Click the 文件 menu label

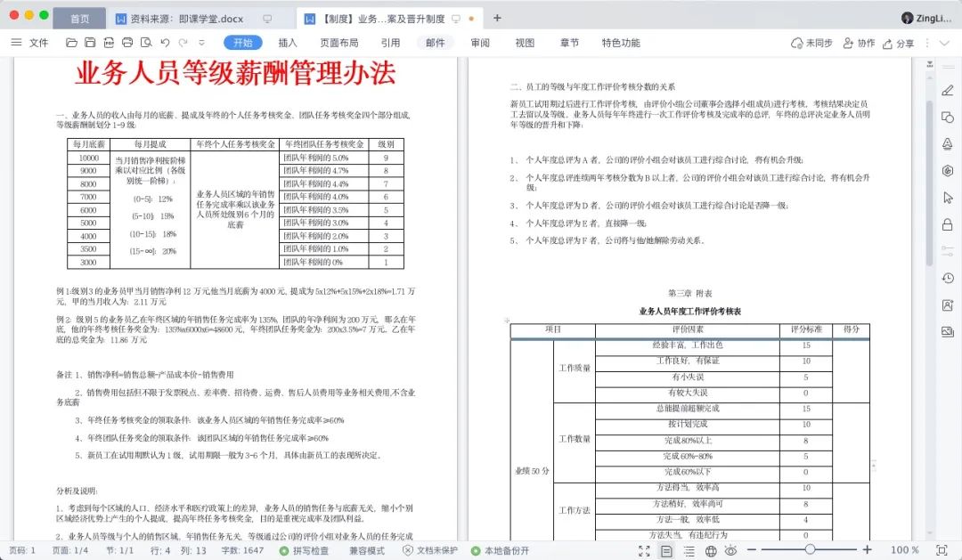38,43
